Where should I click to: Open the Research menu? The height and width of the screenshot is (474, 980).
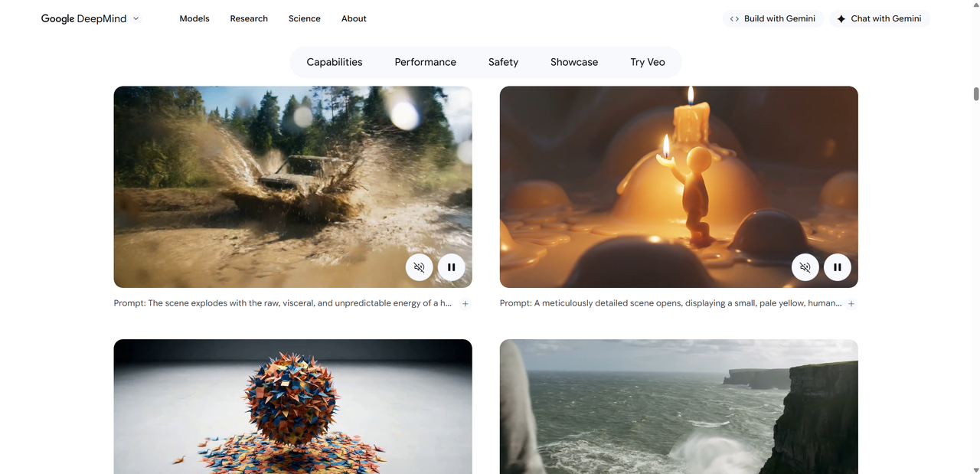tap(249, 18)
